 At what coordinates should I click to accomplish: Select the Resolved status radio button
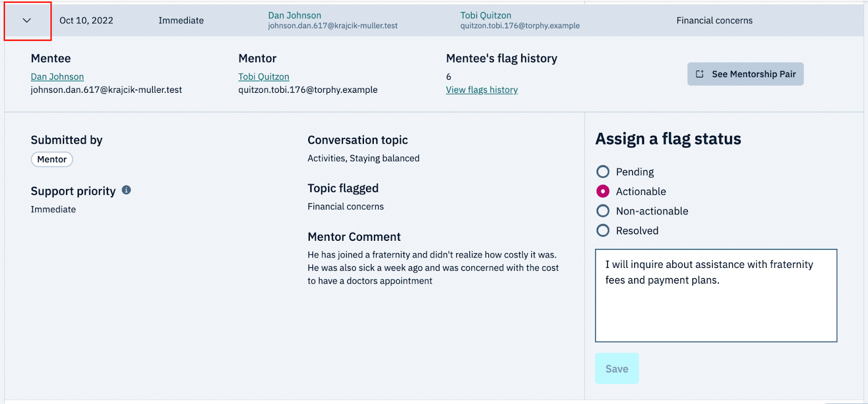[603, 230]
